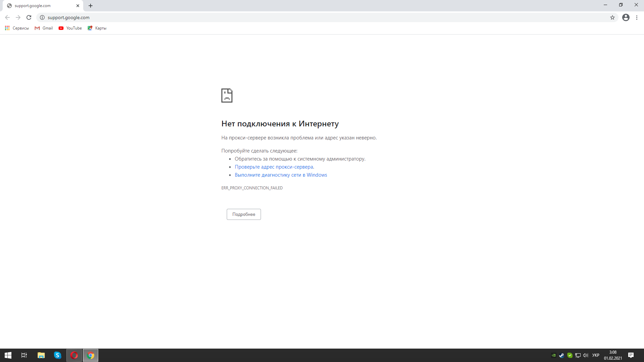The height and width of the screenshot is (362, 644).
Task: Open Chrome's three-dot menu
Action: click(637, 17)
